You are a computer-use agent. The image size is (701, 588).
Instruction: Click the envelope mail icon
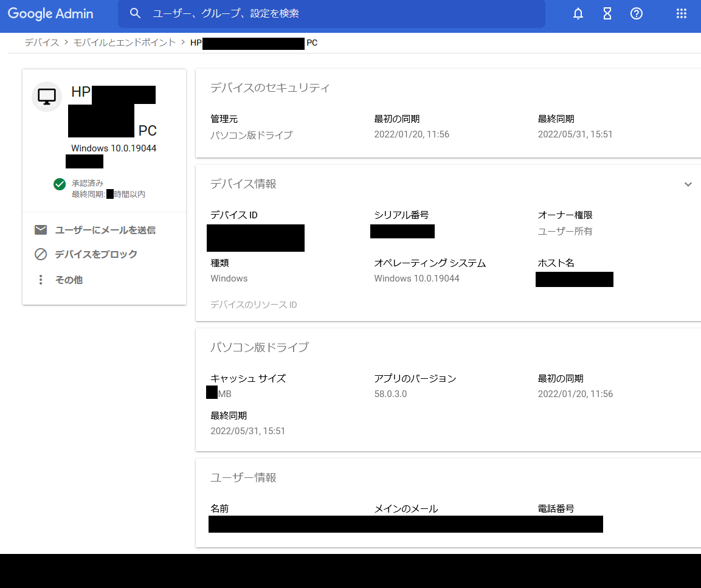pyautogui.click(x=41, y=230)
